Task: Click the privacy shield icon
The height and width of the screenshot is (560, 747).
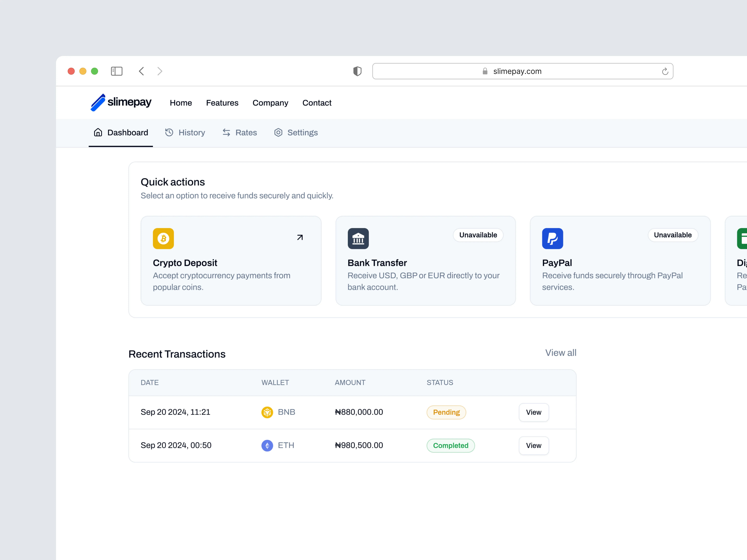Action: pos(357,71)
